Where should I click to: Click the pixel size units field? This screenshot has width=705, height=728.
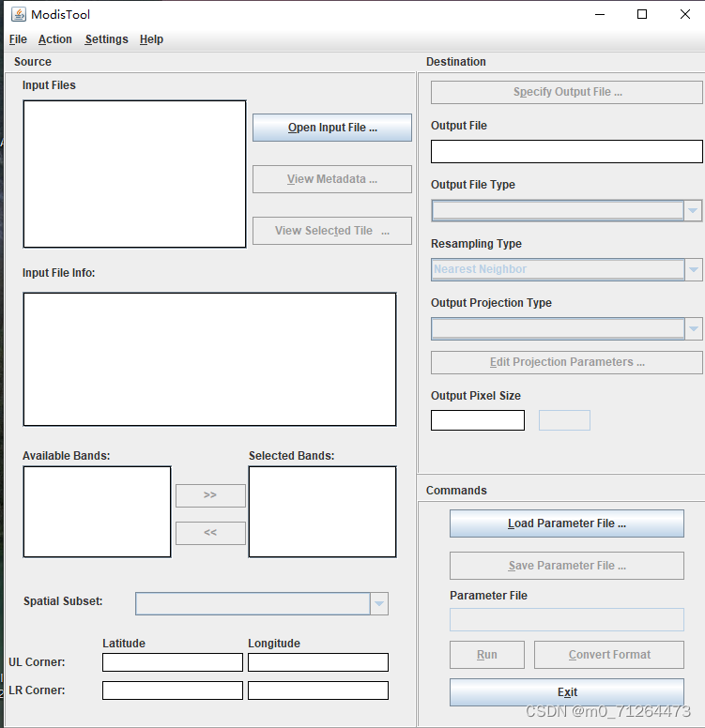[x=564, y=420]
